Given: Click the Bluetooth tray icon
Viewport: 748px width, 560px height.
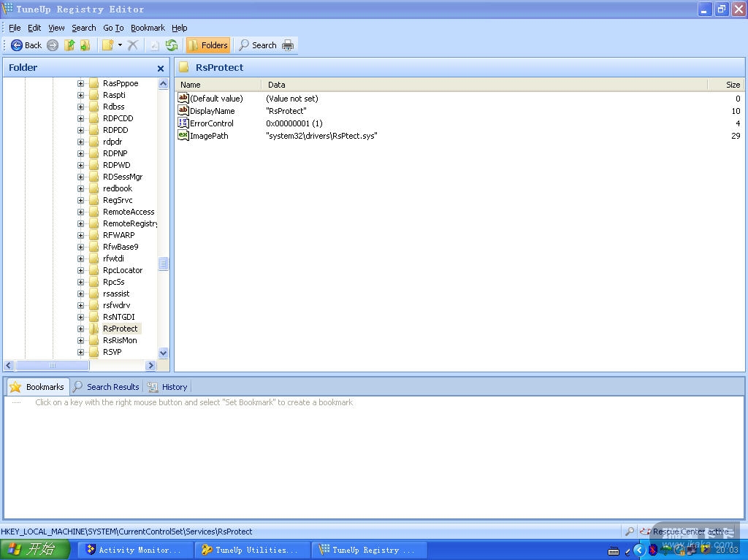Looking at the screenshot, I should 653,550.
